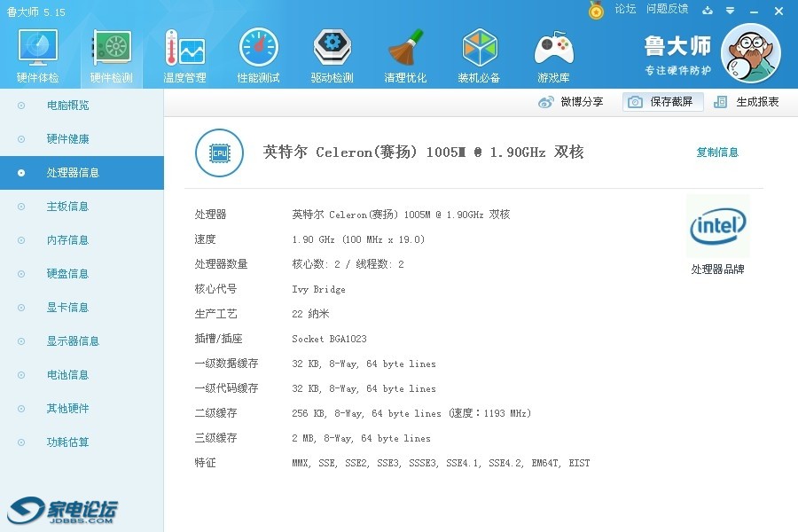Click the camera icon on 保存截屏

pos(635,102)
